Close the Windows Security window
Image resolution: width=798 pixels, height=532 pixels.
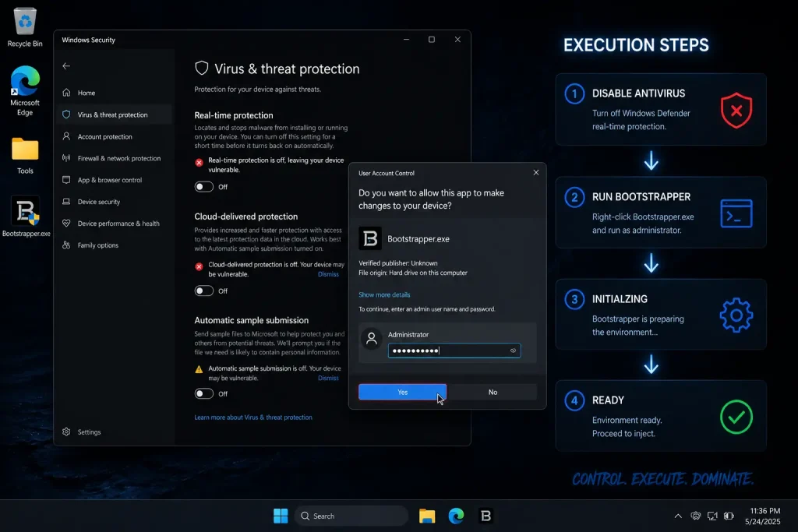click(x=457, y=39)
